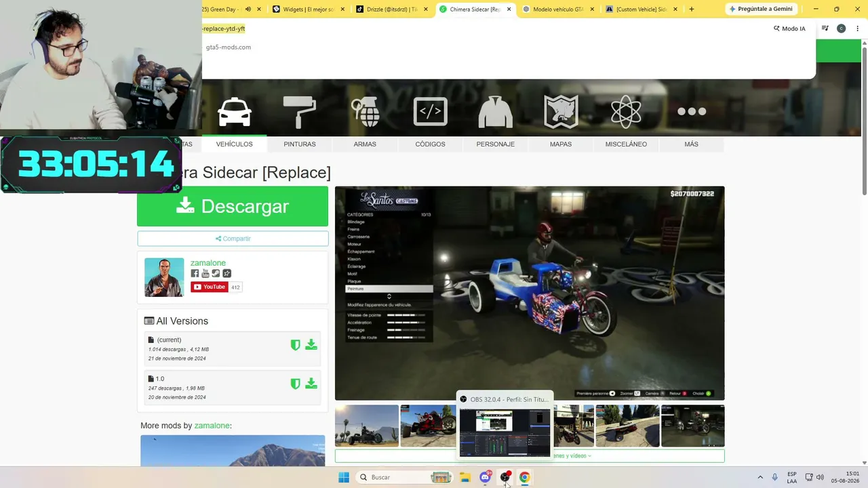Switch to the Custom Vehicle tab
This screenshot has height=488, width=868.
641,9
